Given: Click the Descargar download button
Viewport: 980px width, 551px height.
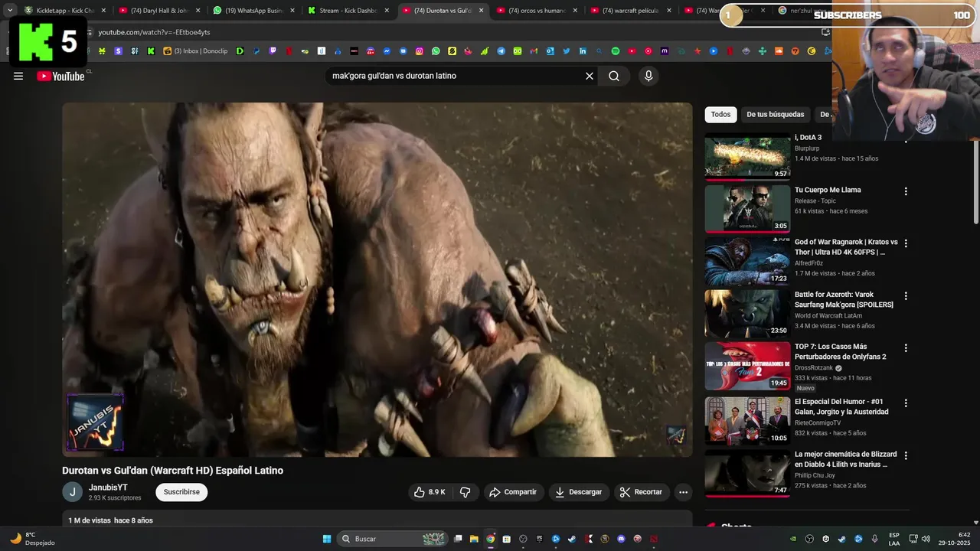Looking at the screenshot, I should click(579, 492).
